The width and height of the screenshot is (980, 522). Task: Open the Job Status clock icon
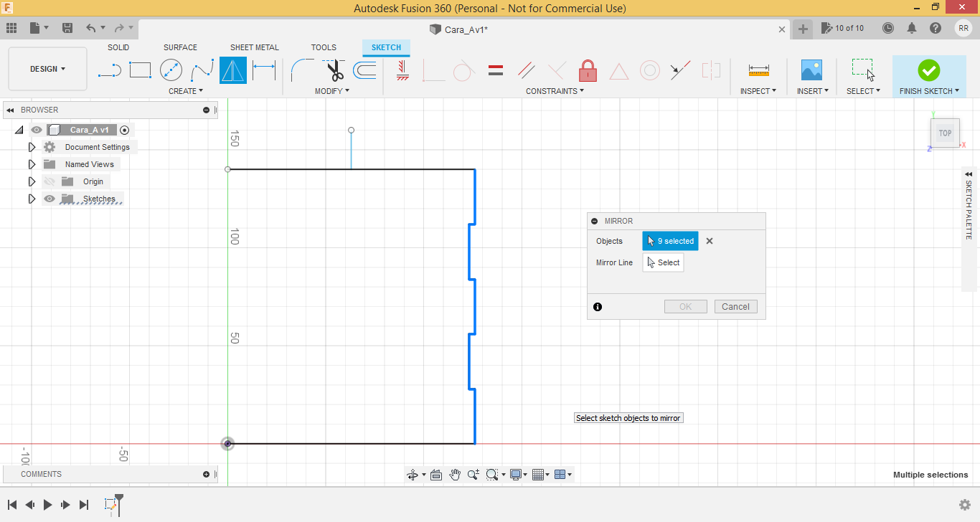tap(888, 28)
